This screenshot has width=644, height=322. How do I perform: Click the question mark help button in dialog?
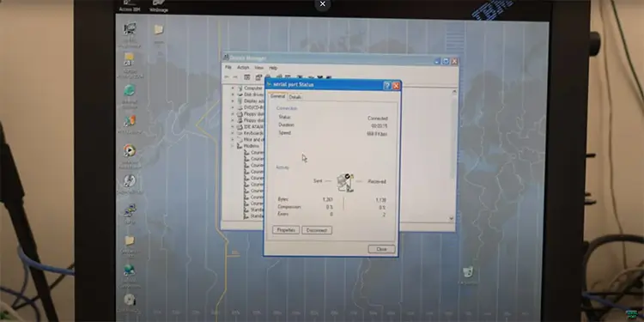(387, 85)
